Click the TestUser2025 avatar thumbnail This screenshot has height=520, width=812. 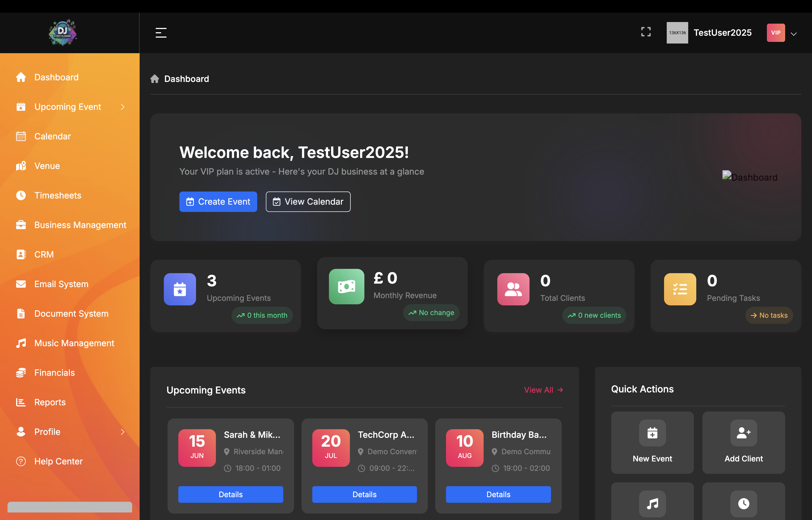click(x=677, y=33)
